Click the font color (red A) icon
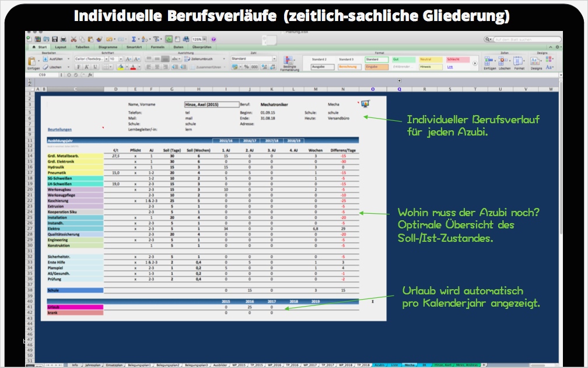This screenshot has height=368, width=588. pos(134,68)
